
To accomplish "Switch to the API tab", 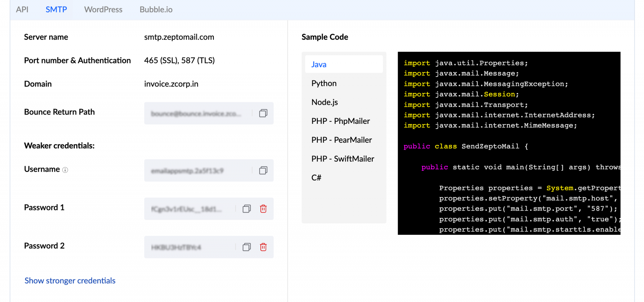I will click(x=23, y=9).
